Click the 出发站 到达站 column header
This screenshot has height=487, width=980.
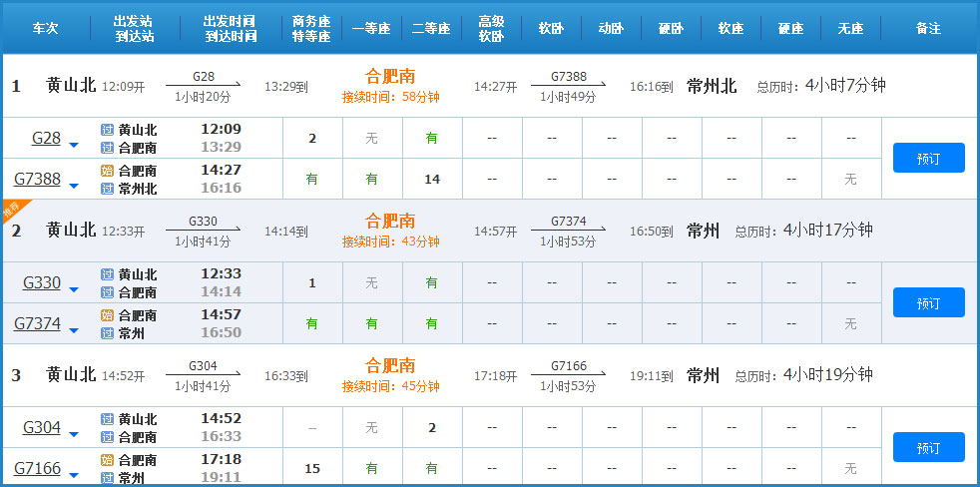tap(135, 29)
